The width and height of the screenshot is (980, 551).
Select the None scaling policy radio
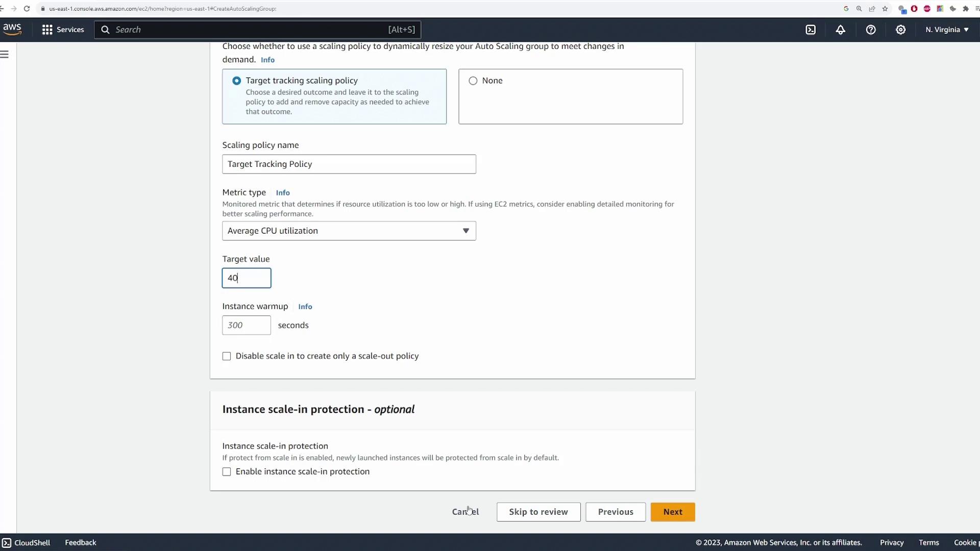tap(473, 81)
